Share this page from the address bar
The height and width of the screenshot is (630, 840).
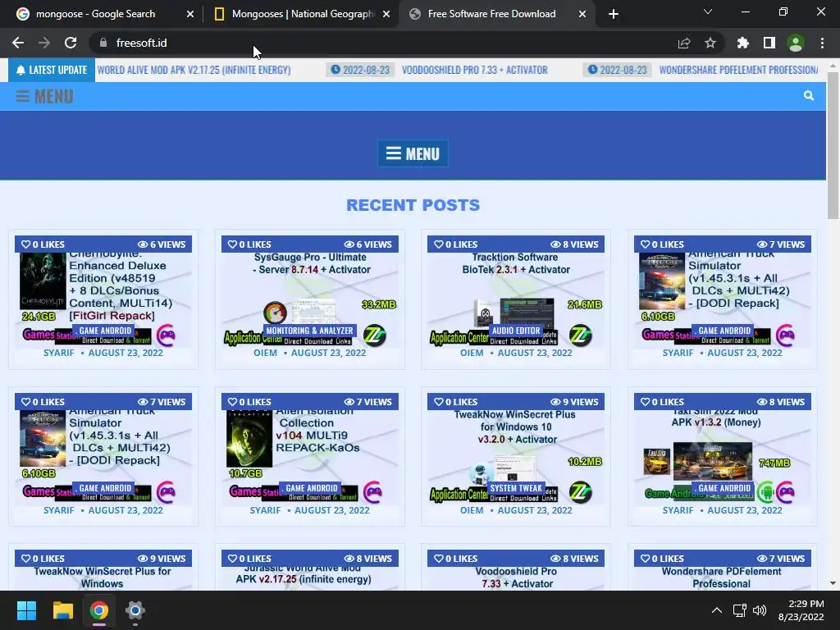click(x=684, y=43)
